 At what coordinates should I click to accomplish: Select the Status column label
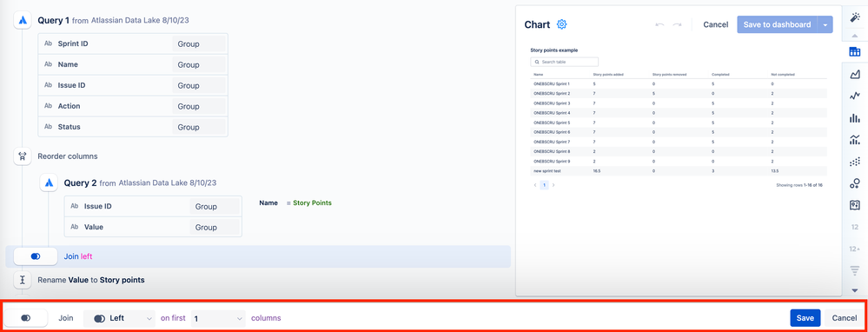70,127
